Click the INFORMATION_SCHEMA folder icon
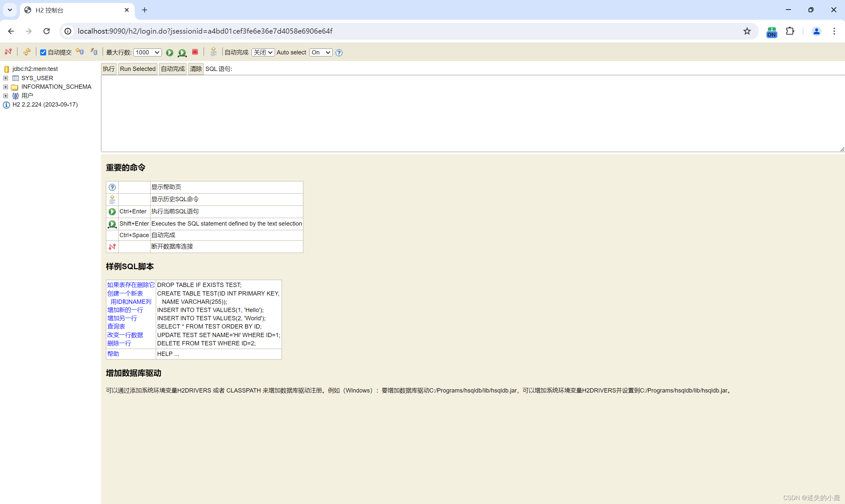The image size is (845, 504). (15, 87)
